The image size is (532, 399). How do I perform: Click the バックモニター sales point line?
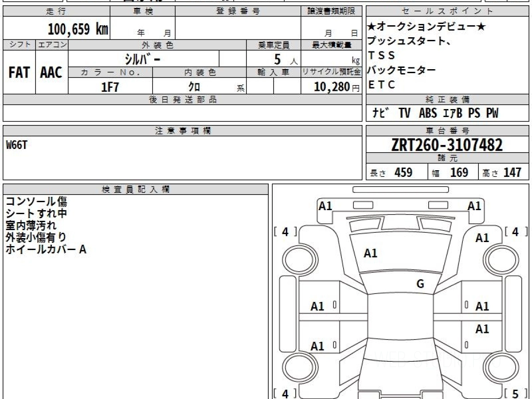tap(402, 70)
